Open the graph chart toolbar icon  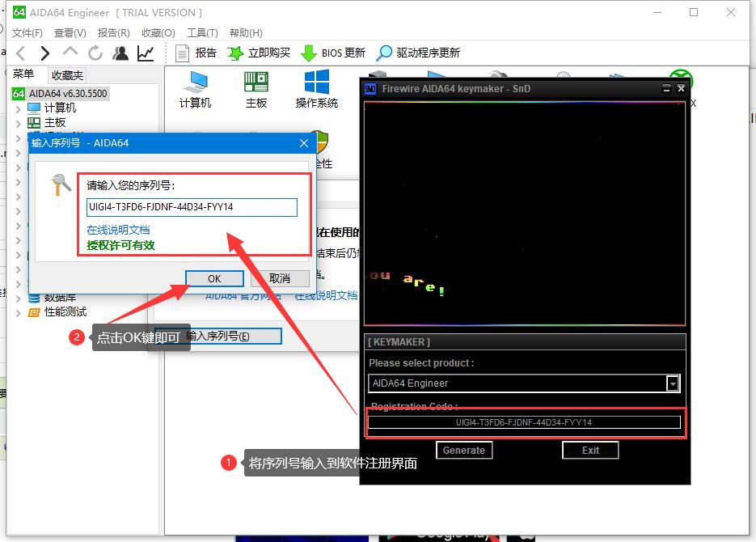click(x=146, y=53)
